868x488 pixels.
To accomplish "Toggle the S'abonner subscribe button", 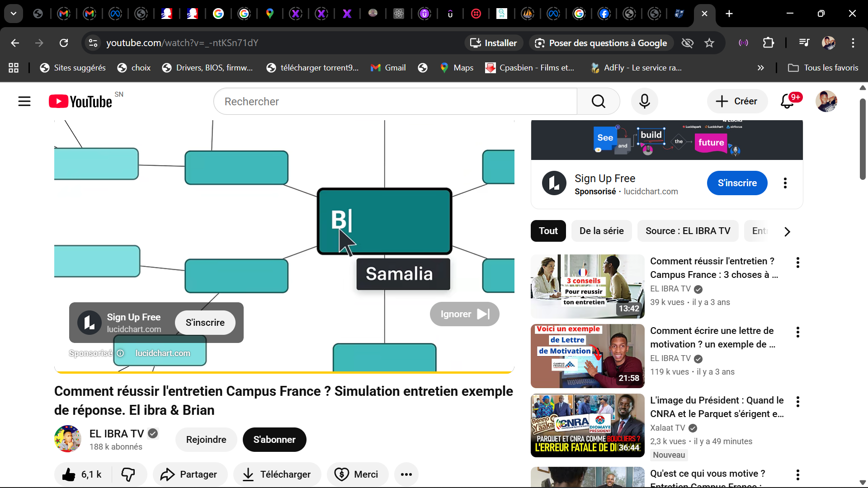I will point(274,440).
